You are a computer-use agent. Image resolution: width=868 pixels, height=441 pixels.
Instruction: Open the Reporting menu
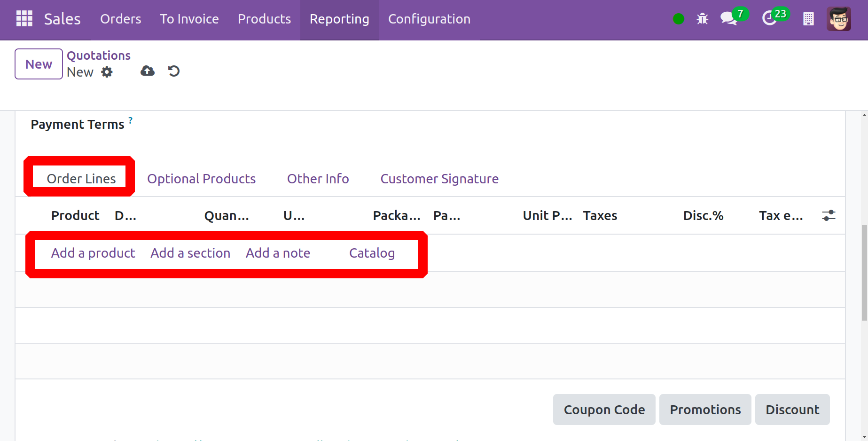pyautogui.click(x=339, y=19)
